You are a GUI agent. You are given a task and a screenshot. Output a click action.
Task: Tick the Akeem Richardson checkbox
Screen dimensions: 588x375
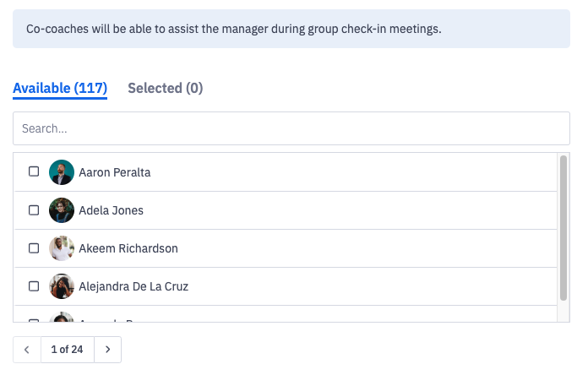click(34, 248)
